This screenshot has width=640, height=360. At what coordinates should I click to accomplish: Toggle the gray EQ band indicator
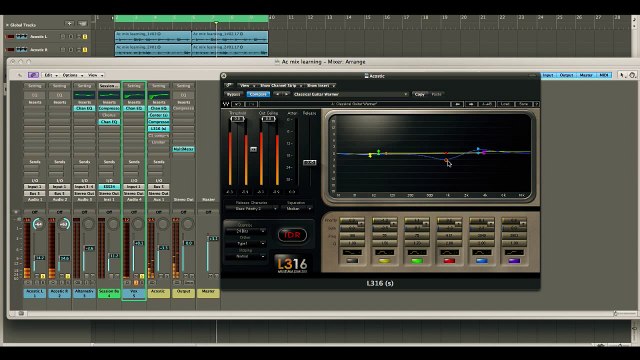tap(352, 260)
